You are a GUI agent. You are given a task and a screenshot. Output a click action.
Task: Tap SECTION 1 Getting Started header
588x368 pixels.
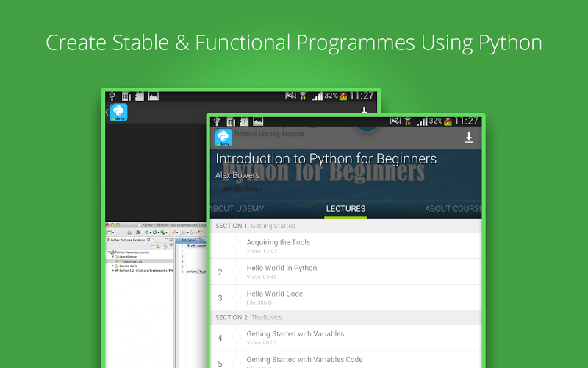(x=345, y=226)
